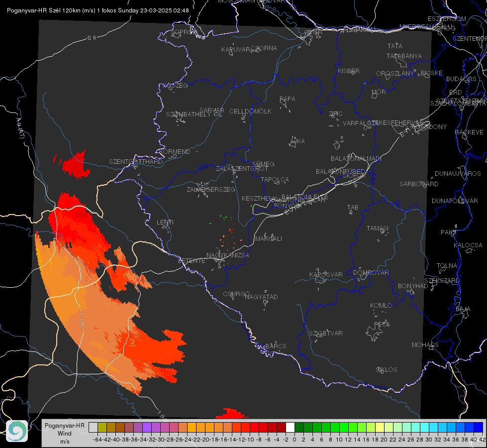Screen dimensions: 487x448
Task: Click the MÓR city label
Action: click(379, 92)
